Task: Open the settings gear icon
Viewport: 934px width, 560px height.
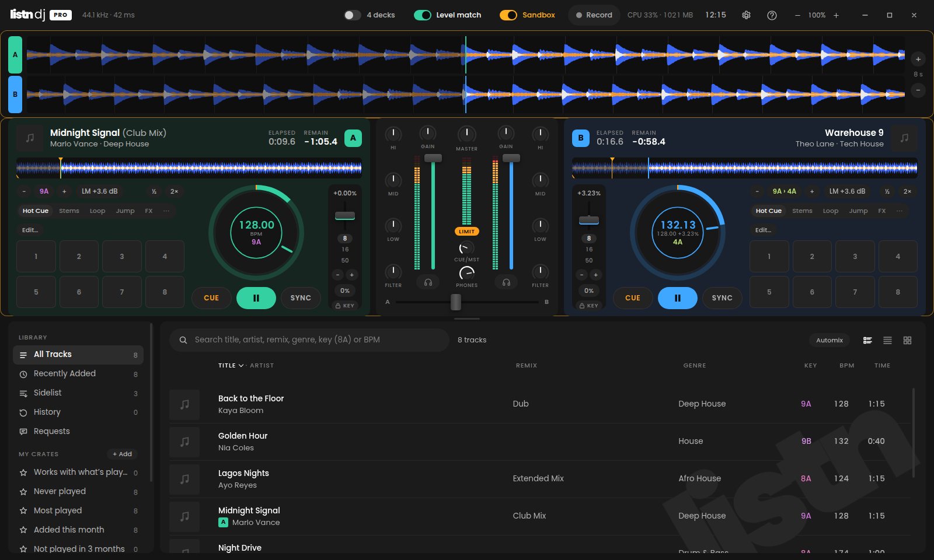Action: point(746,15)
